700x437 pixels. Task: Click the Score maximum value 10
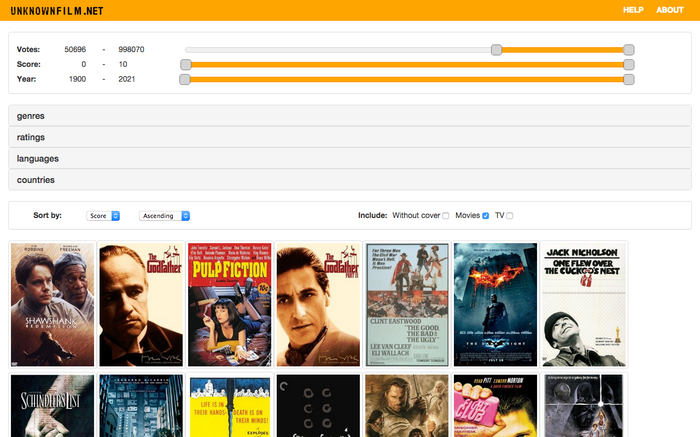[123, 64]
